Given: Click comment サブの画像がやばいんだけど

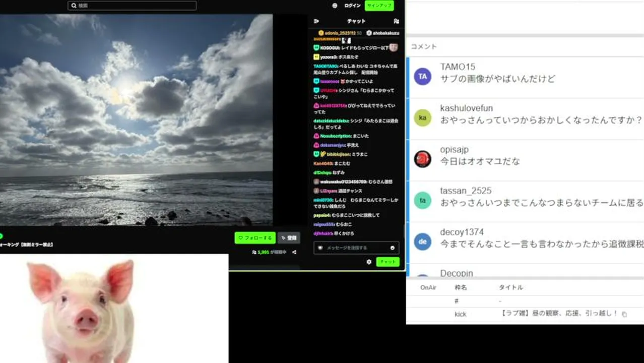Looking at the screenshot, I should click(498, 79).
